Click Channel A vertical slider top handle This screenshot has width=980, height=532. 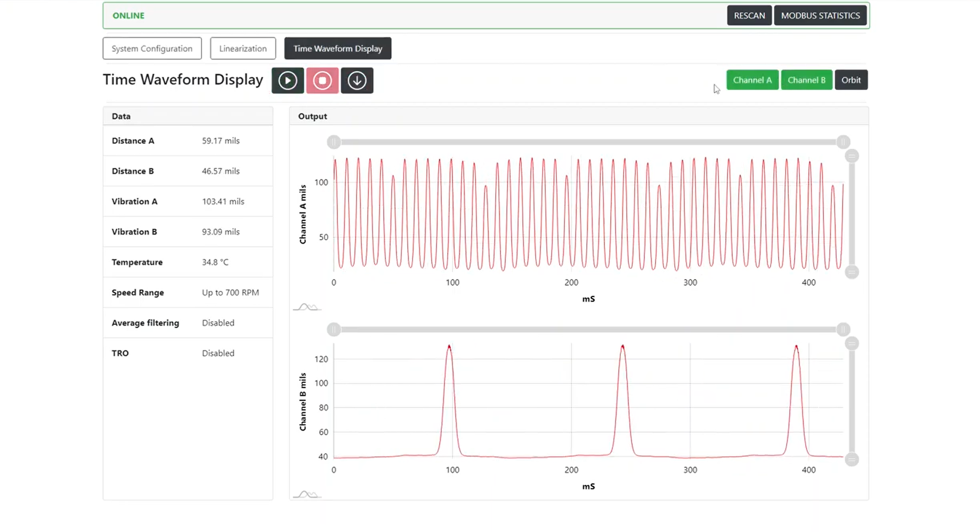pyautogui.click(x=852, y=156)
